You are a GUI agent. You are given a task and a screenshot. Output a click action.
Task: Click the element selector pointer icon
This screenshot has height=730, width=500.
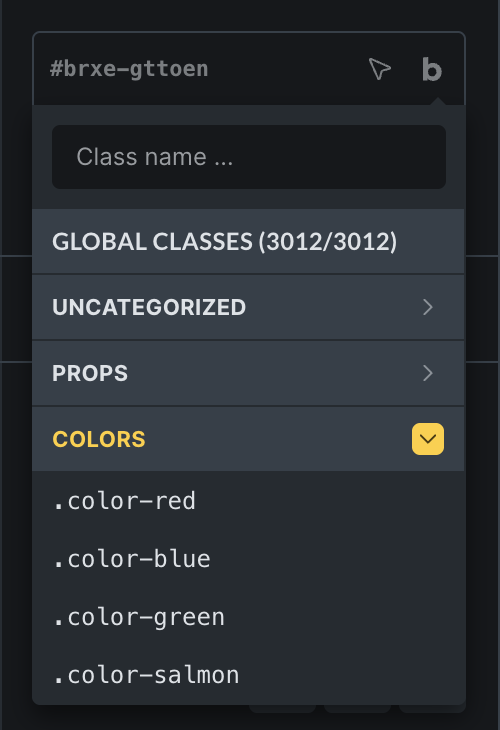pos(379,69)
